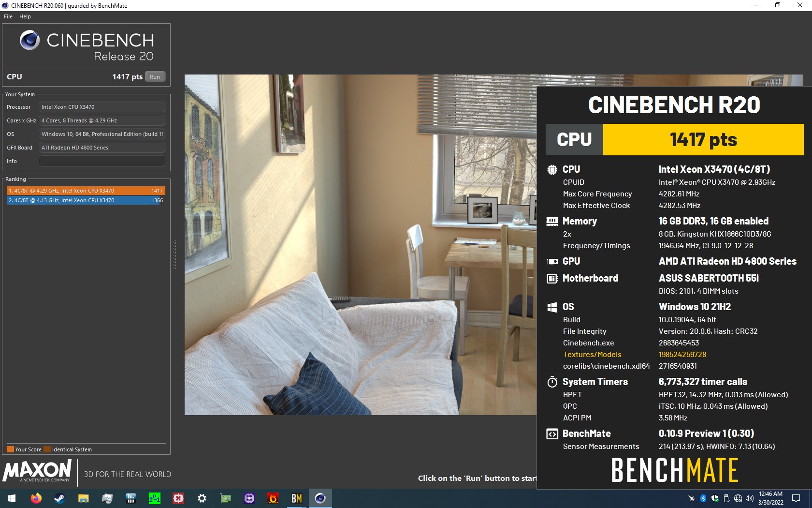Select the Processor field showing Intel Xeon CPU X3470
The height and width of the screenshot is (508, 812).
[102, 107]
